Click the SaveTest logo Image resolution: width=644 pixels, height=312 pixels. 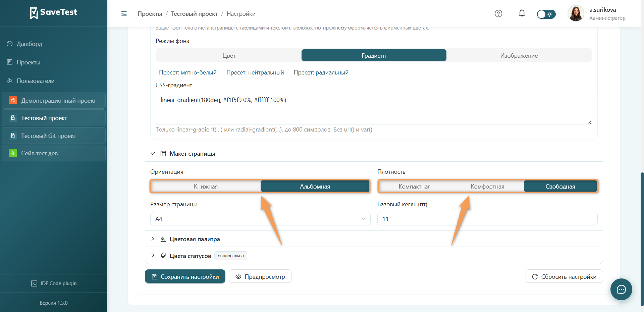54,13
